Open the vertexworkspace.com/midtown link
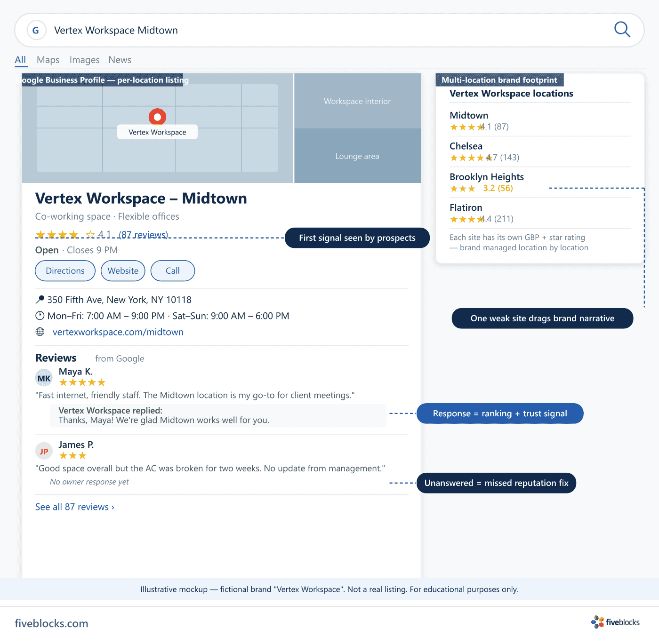659x644 pixels. tap(118, 332)
